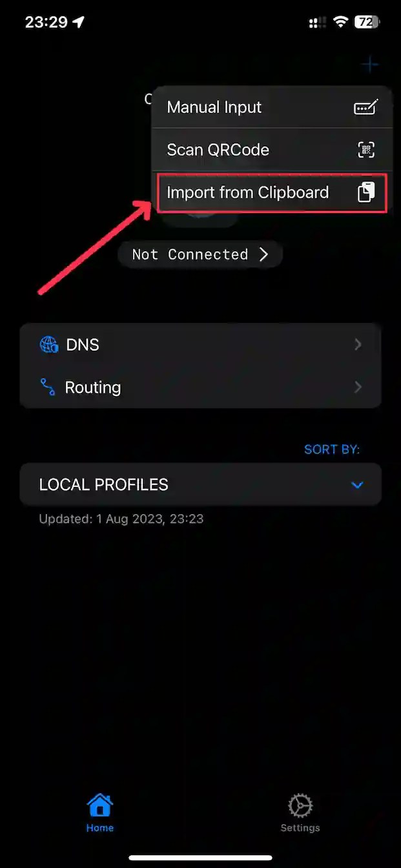
Task: Click the Scan QRCode scanner icon
Action: (366, 150)
